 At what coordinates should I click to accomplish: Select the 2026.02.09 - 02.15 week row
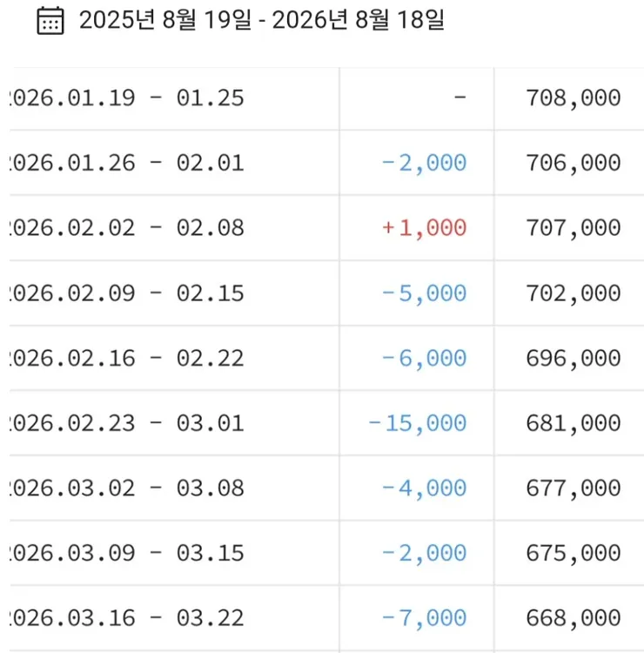pyautogui.click(x=327, y=293)
